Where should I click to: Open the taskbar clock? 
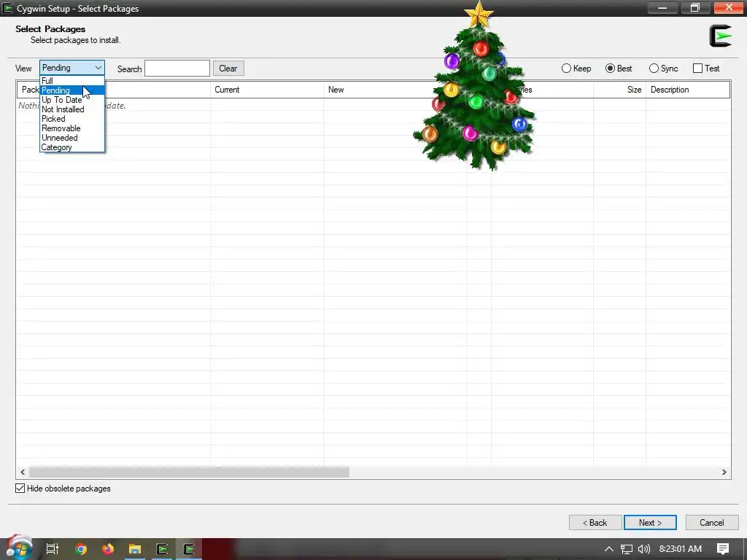pos(681,549)
